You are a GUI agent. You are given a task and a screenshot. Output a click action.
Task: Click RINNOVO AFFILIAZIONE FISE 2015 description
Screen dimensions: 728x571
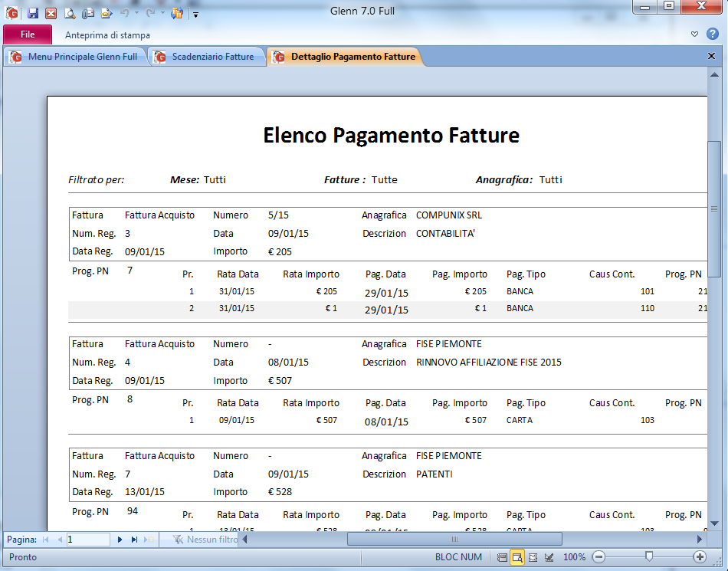(489, 363)
